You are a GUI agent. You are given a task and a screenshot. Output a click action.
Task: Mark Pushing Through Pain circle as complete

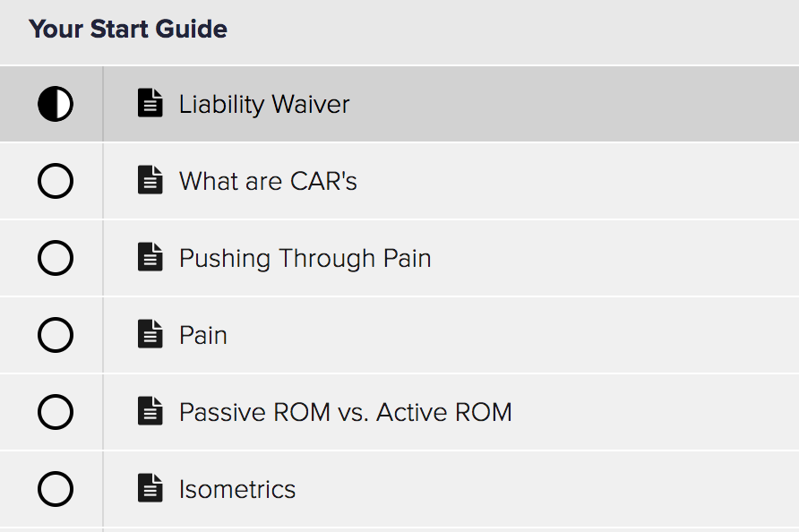(x=56, y=258)
